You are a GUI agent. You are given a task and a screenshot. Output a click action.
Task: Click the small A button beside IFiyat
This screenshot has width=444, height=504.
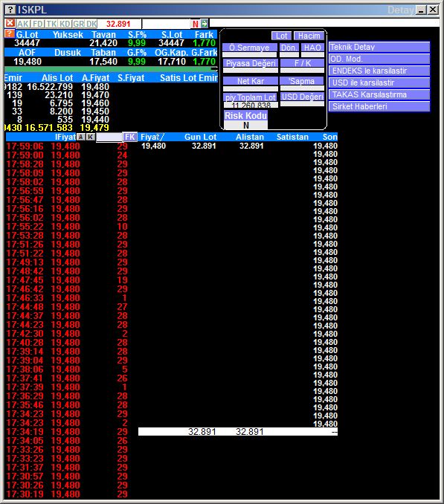click(81, 137)
